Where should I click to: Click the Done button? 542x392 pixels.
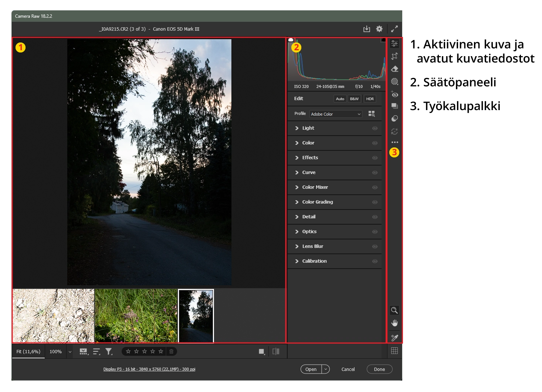tap(379, 369)
